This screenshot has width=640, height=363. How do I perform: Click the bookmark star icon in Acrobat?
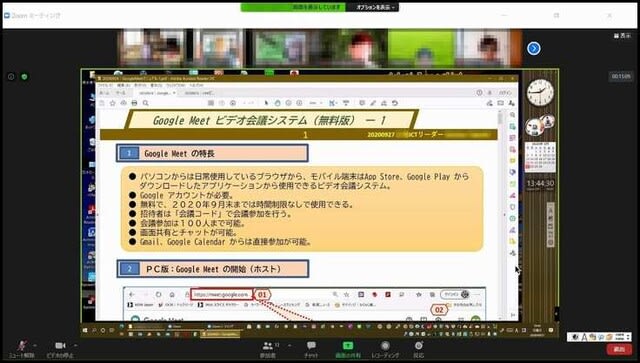coord(113,103)
